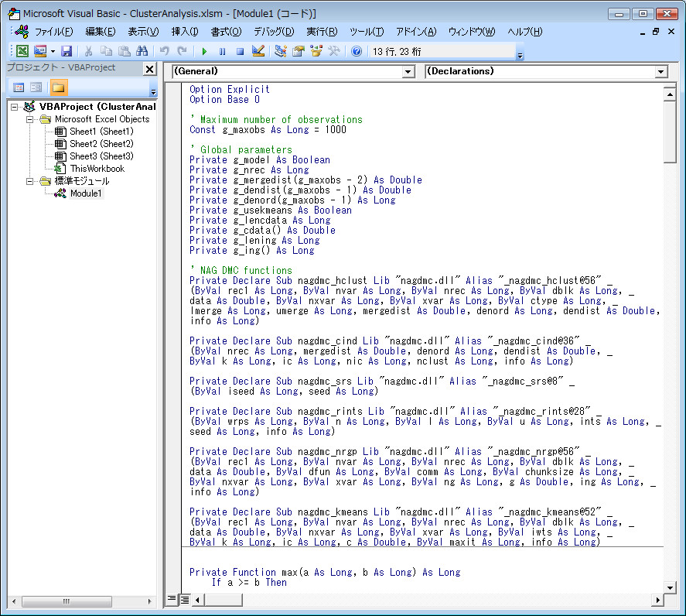The width and height of the screenshot is (686, 616).
Task: Open Find using the binoculars icon
Action: coord(142,50)
